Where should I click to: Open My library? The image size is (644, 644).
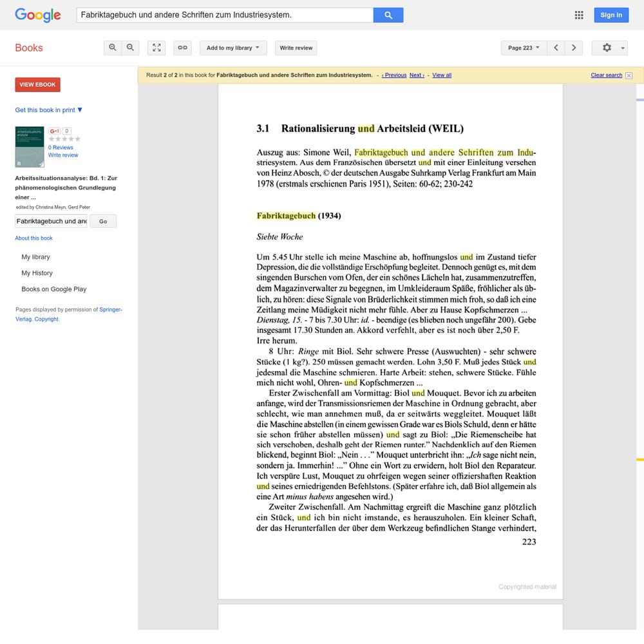point(35,257)
